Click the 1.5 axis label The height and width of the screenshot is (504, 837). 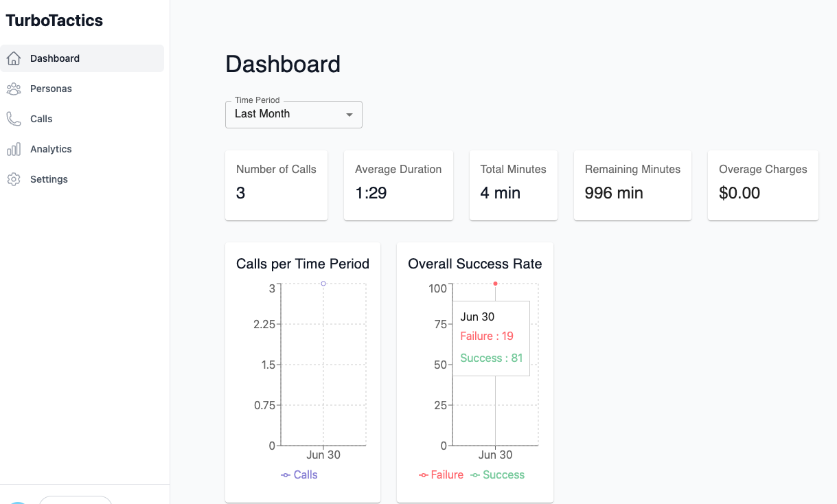pos(268,365)
